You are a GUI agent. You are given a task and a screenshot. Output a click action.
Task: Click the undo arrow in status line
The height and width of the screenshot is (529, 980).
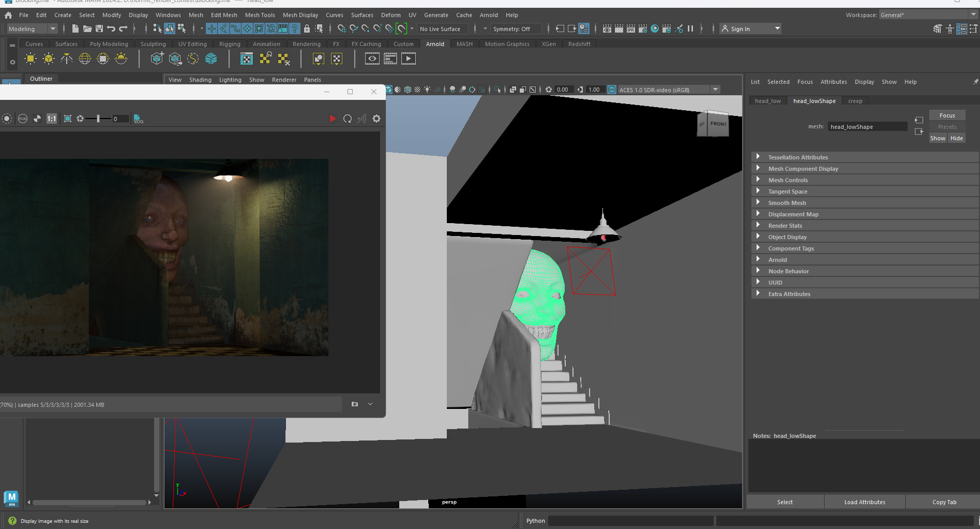point(111,28)
